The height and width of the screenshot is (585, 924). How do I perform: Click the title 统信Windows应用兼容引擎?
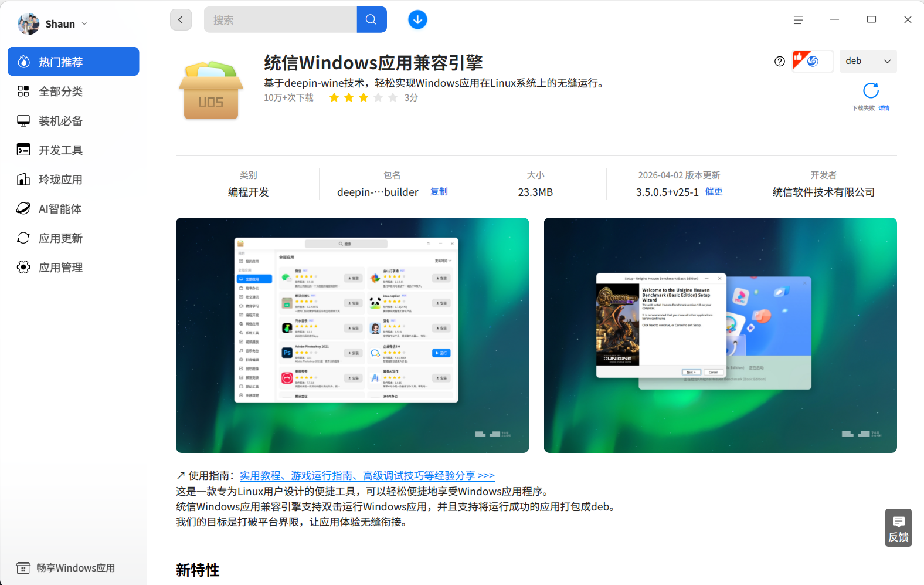point(373,63)
